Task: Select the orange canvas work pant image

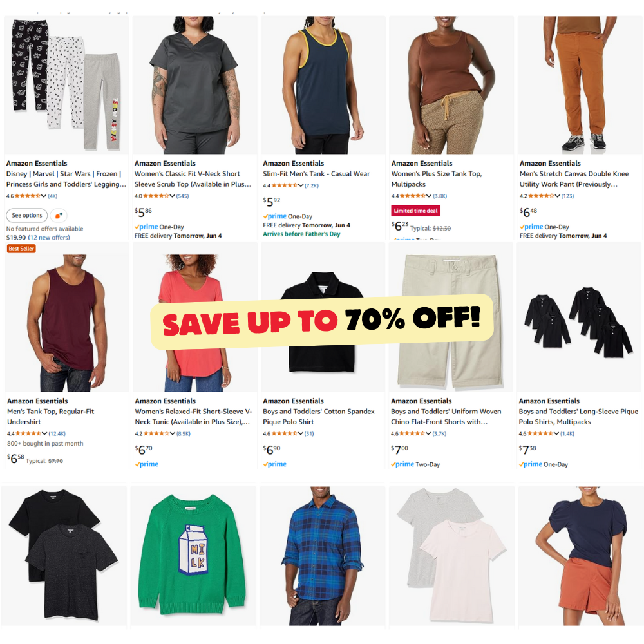Action: [579, 84]
